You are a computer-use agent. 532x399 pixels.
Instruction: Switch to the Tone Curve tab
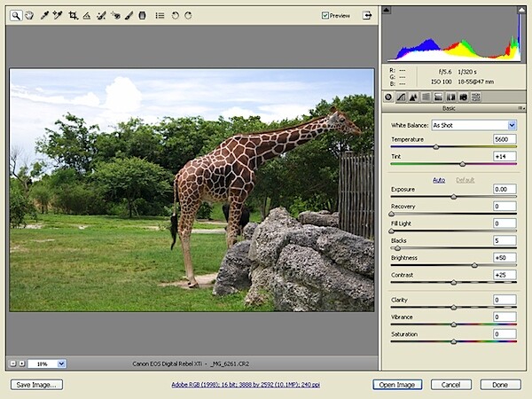[x=401, y=98]
